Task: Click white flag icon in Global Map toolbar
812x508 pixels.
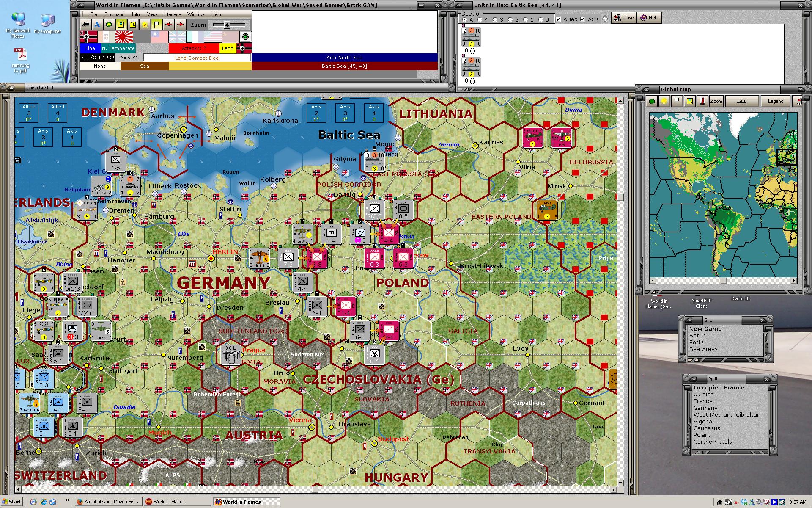Action: pos(677,101)
